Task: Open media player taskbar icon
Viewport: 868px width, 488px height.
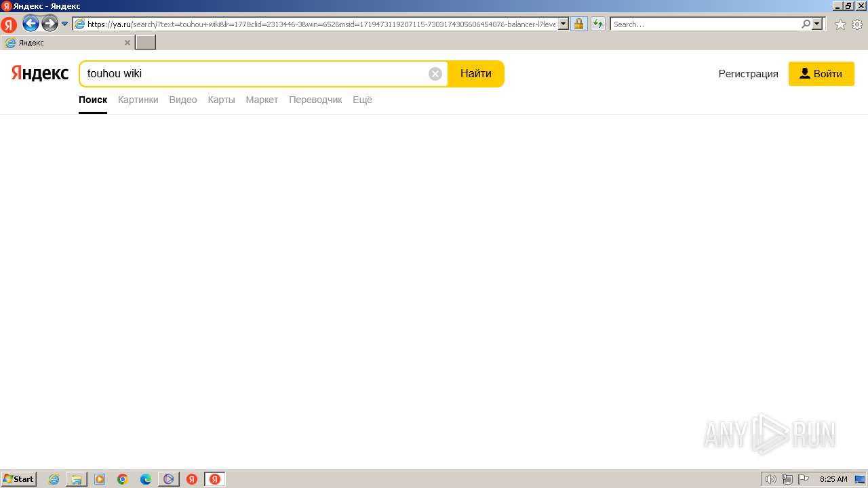Action: point(100,479)
